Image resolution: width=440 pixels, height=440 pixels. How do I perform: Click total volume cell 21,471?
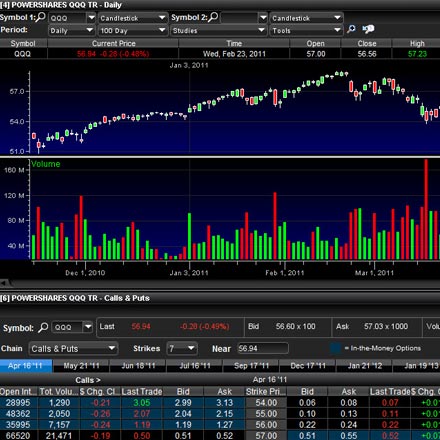click(59, 435)
